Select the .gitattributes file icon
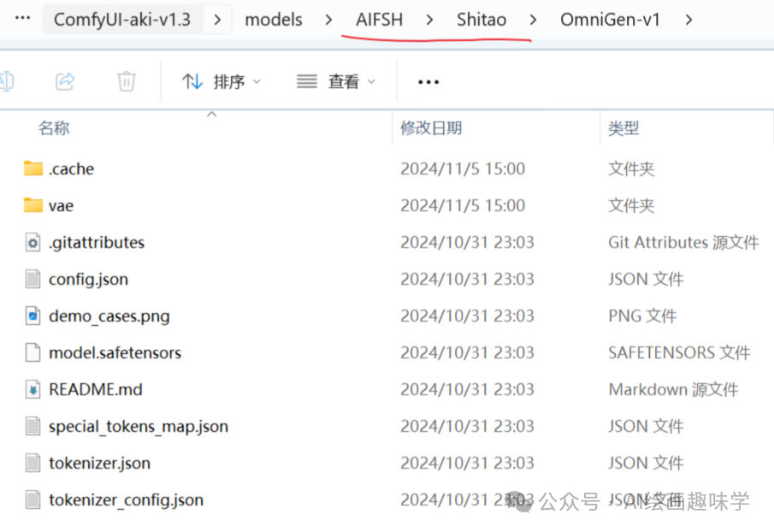This screenshot has width=774, height=532. (33, 242)
